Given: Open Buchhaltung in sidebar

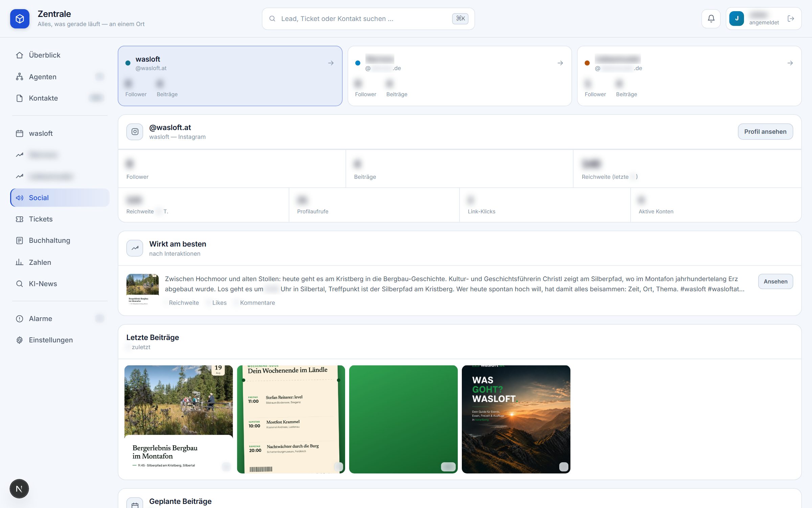Looking at the screenshot, I should tap(60, 240).
